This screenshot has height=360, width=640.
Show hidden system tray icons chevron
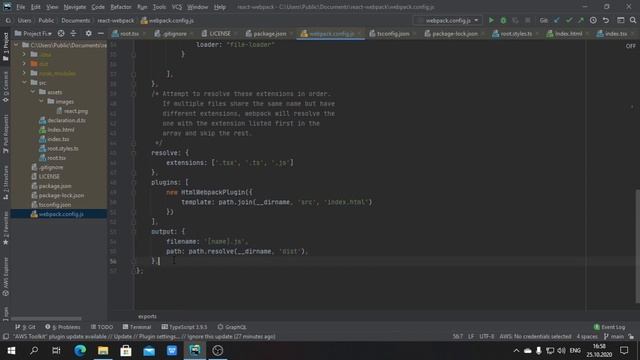point(516,351)
